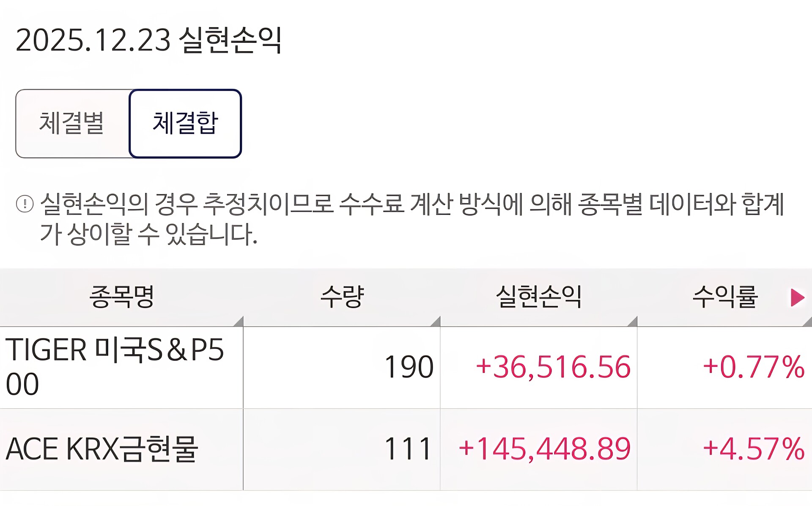Open ACE KRX금현물 stock row
This screenshot has height=506, width=812.
406,449
